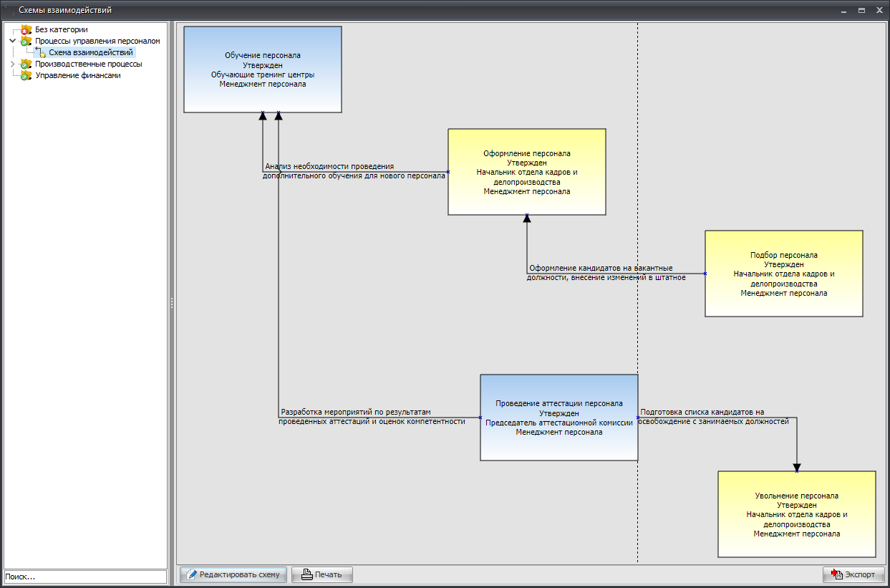This screenshot has height=588, width=890.
Task: Click the 'Управление финансами' folder icon
Action: coord(26,76)
